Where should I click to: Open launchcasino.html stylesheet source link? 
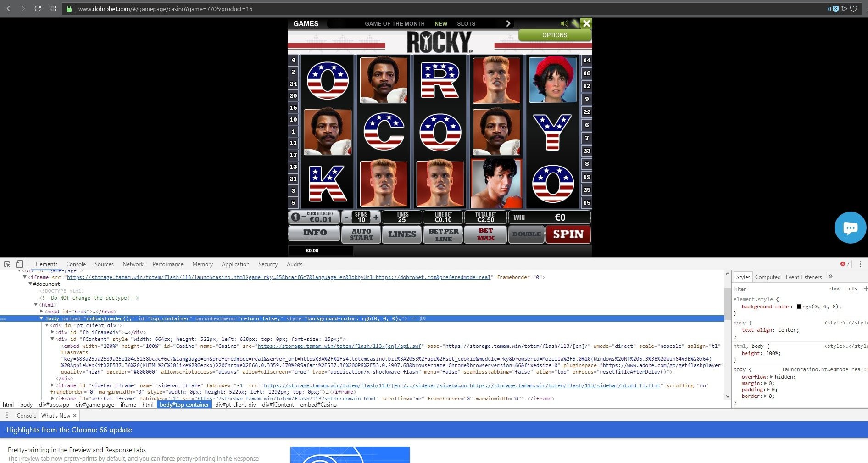(x=824, y=369)
